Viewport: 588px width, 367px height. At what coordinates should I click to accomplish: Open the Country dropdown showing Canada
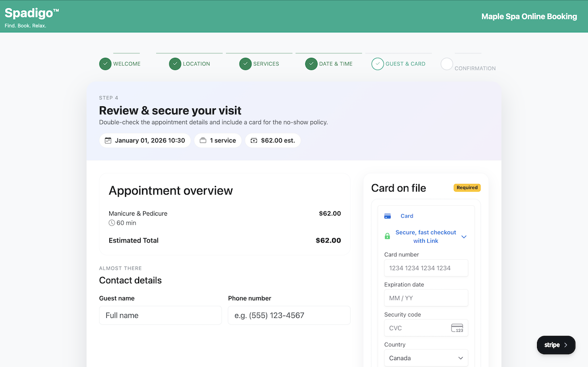(x=426, y=358)
